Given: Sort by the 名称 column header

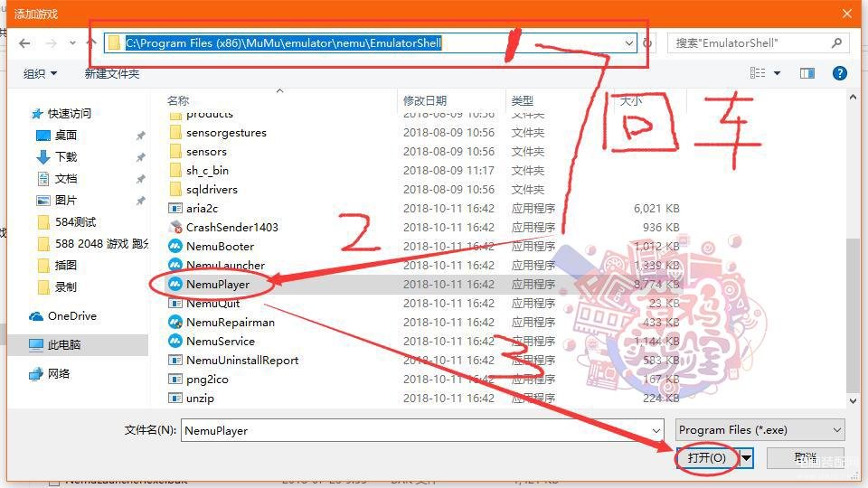Looking at the screenshot, I should pos(178,100).
